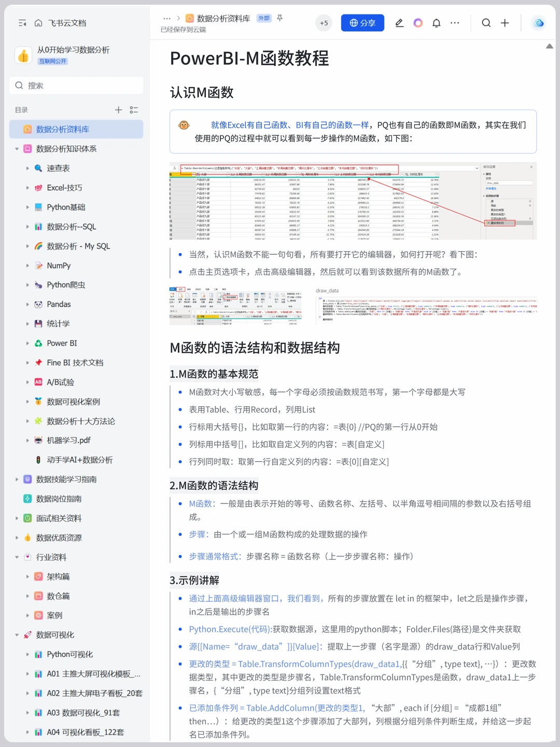Viewport: 560px width, 747px height.
Task: Create new document with the plus icon
Action: 504,23
